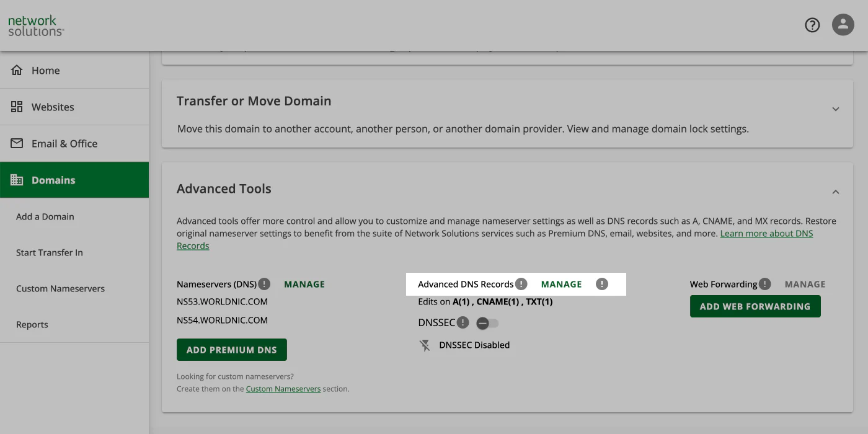Image resolution: width=868 pixels, height=434 pixels.
Task: Click the Websites grid icon
Action: (x=17, y=106)
